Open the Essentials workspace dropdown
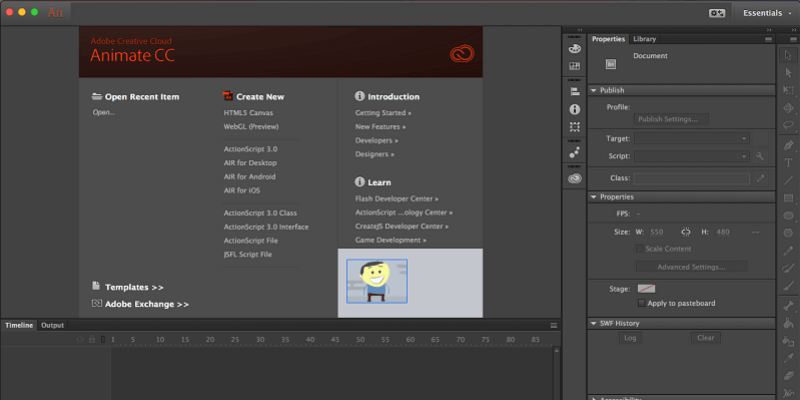This screenshot has height=400, width=800. click(x=767, y=13)
